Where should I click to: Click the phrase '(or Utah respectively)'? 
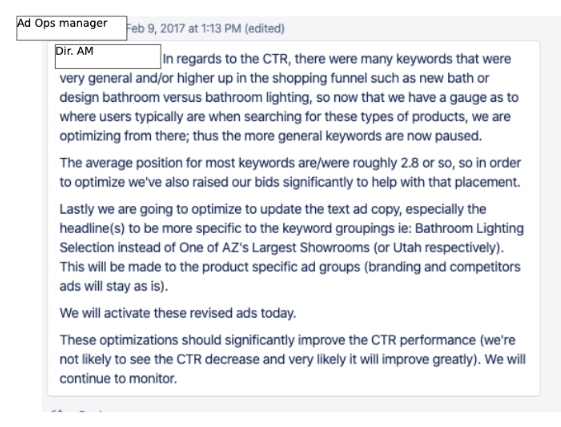click(x=439, y=248)
